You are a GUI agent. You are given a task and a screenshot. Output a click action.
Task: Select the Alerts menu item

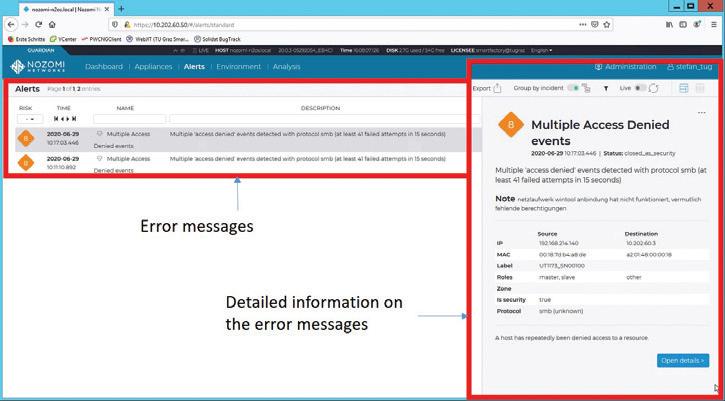click(x=194, y=67)
